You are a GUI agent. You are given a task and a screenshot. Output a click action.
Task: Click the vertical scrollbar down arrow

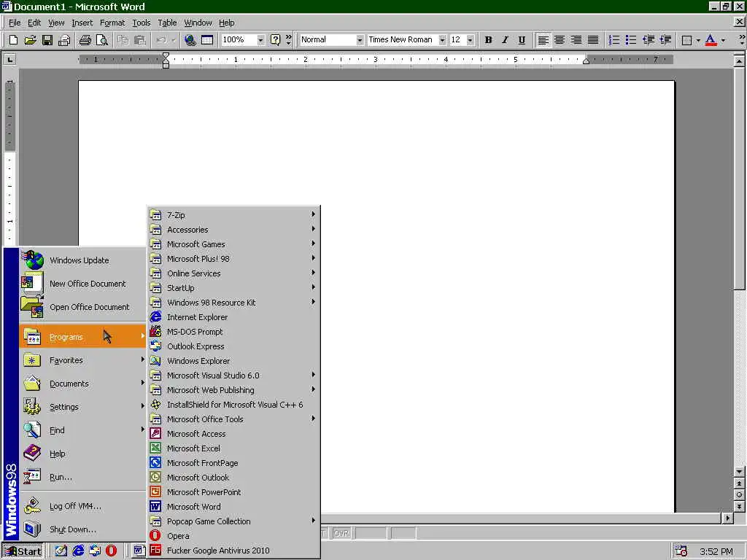[740, 472]
